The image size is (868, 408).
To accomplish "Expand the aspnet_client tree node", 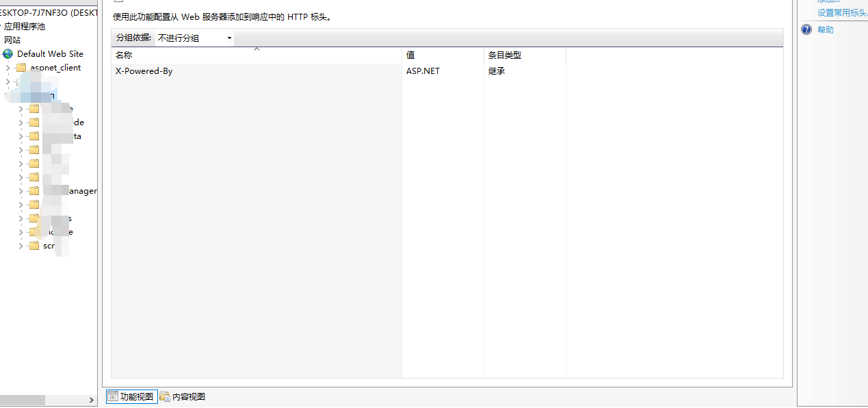I will point(8,68).
